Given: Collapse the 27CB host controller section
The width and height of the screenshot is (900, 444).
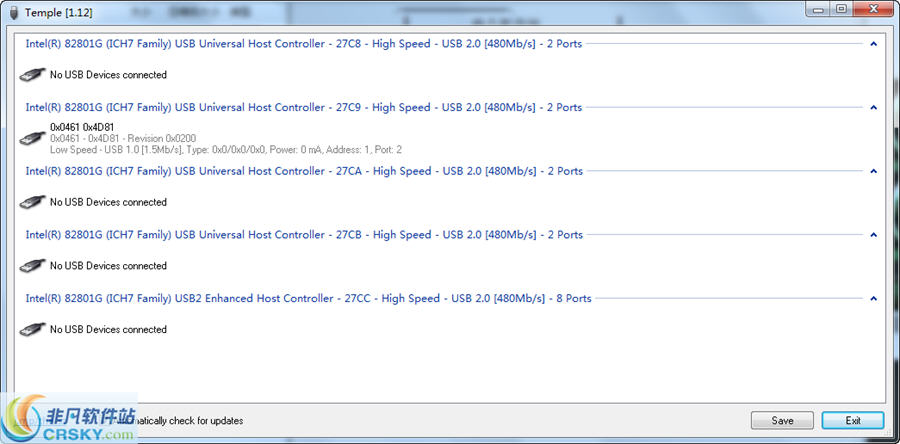Looking at the screenshot, I should coord(873,235).
